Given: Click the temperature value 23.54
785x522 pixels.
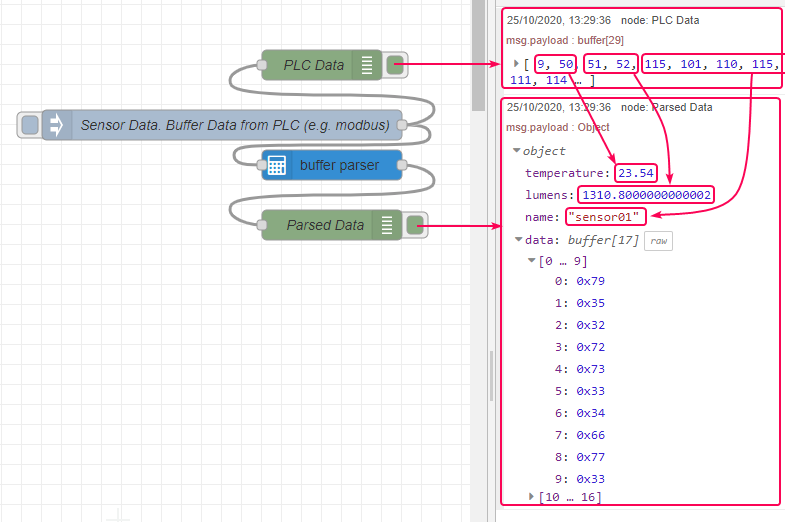Looking at the screenshot, I should click(636, 173).
